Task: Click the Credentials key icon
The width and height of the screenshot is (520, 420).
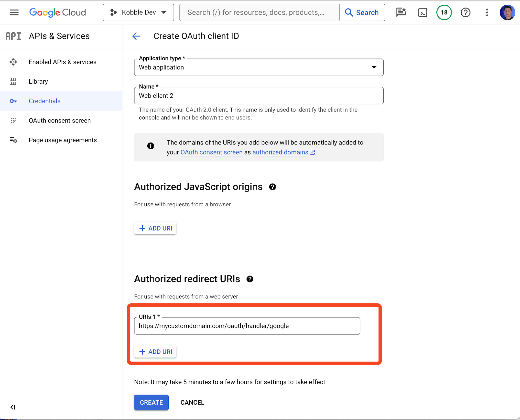Action: (13, 101)
